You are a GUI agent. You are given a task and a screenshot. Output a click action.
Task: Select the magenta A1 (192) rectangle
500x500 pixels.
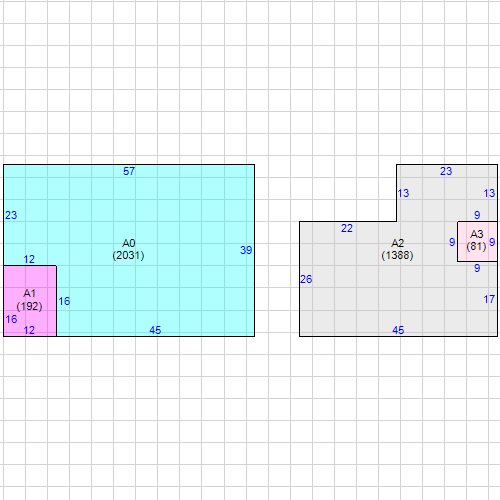pos(30,301)
